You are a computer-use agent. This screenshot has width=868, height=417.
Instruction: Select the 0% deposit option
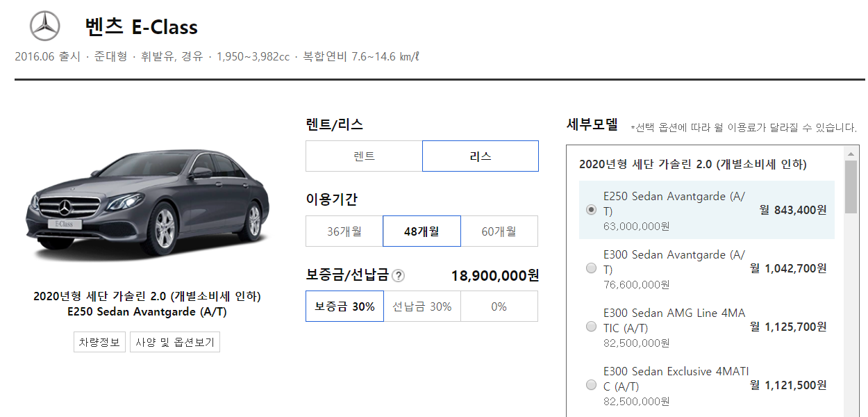tap(499, 306)
